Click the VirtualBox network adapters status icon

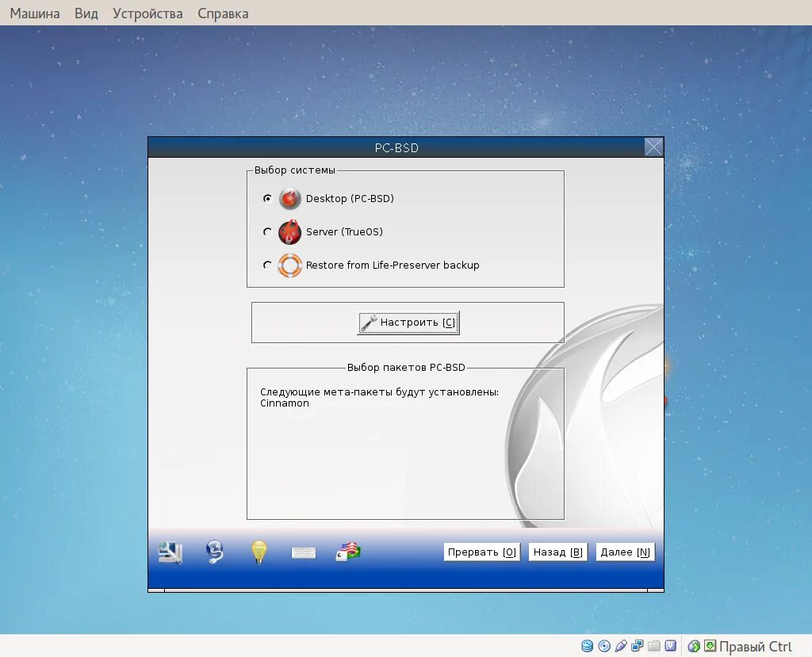pos(637,646)
